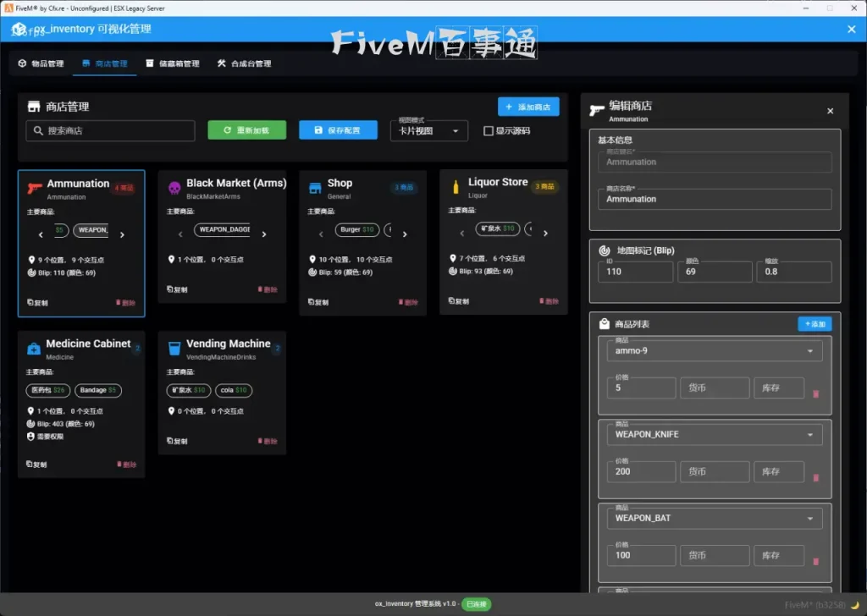
Task: Enable the 显示源码 checkbox
Action: (488, 131)
